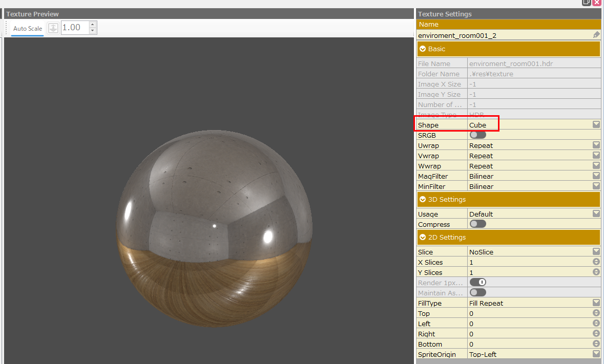
Task: Collapse the 2D Settings chevron icon
Action: [423, 238]
